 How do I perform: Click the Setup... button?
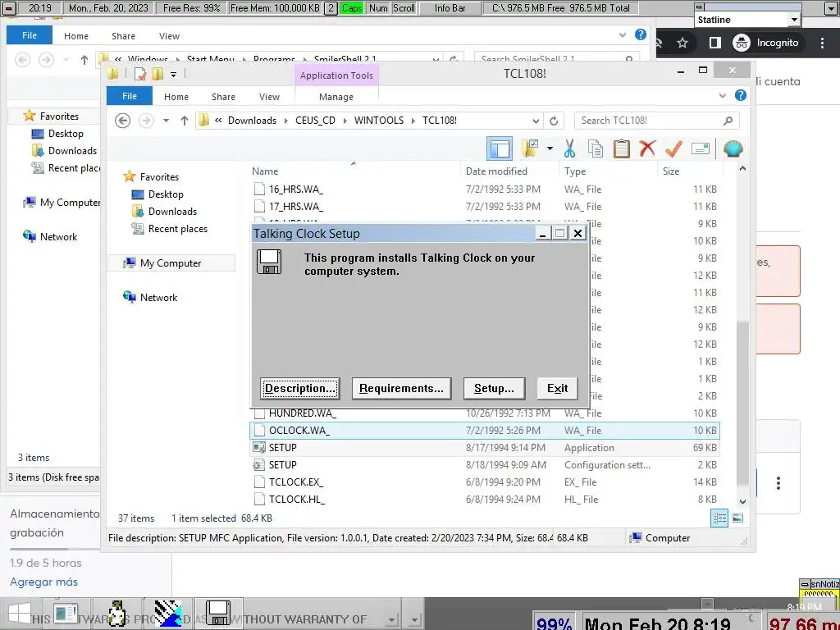point(494,388)
